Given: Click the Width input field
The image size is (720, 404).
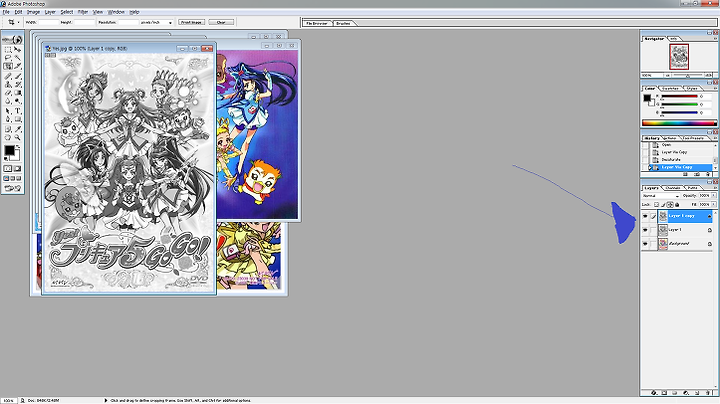Looking at the screenshot, I should click(48, 22).
